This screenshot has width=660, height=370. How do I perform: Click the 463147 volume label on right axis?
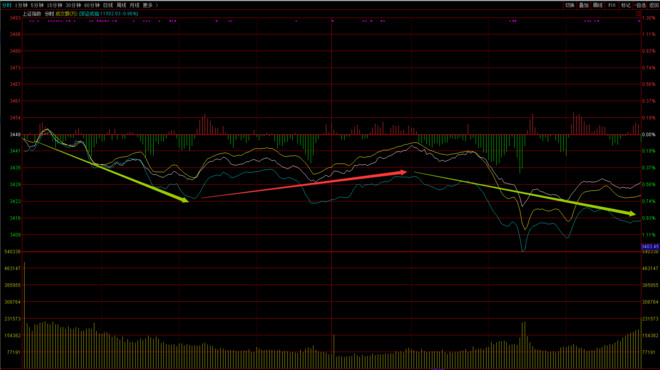pyautogui.click(x=650, y=268)
